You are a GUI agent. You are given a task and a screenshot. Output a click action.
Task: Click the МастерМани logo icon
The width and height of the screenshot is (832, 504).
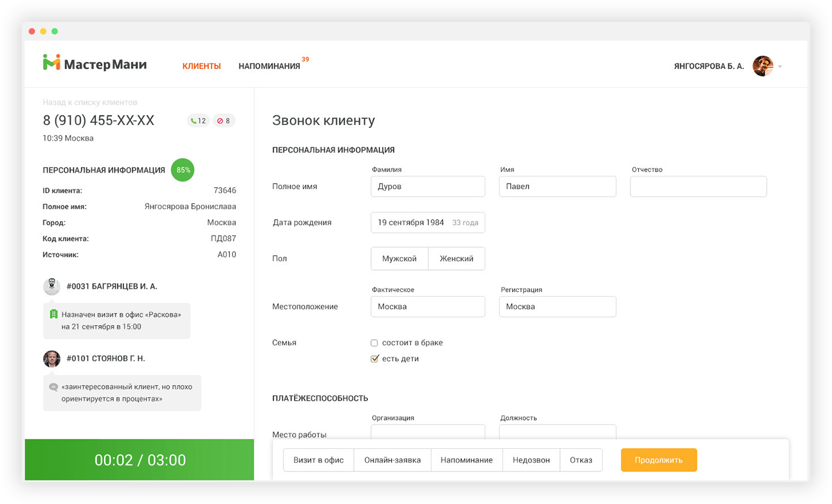(52, 62)
